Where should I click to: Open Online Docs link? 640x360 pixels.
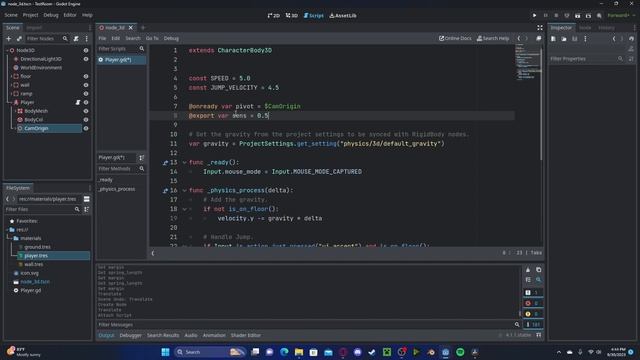point(455,38)
